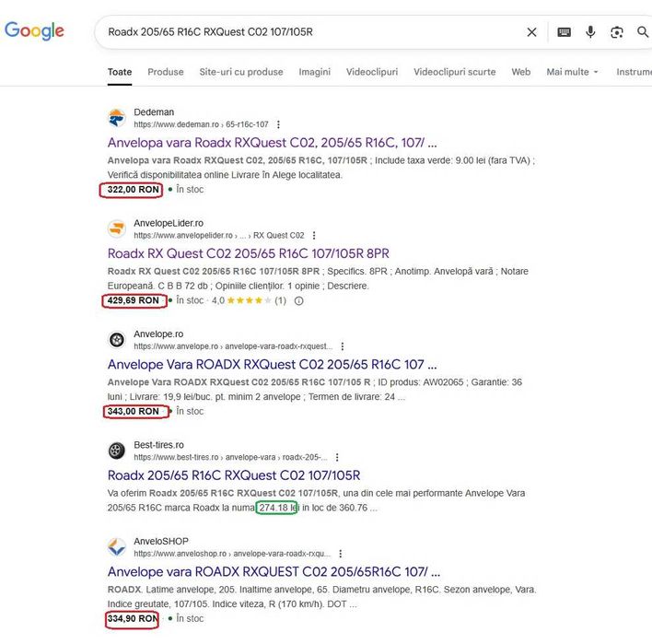The image size is (652, 644).
Task: Open three-dot menu for AnvelopeLider result
Action: pos(314,235)
